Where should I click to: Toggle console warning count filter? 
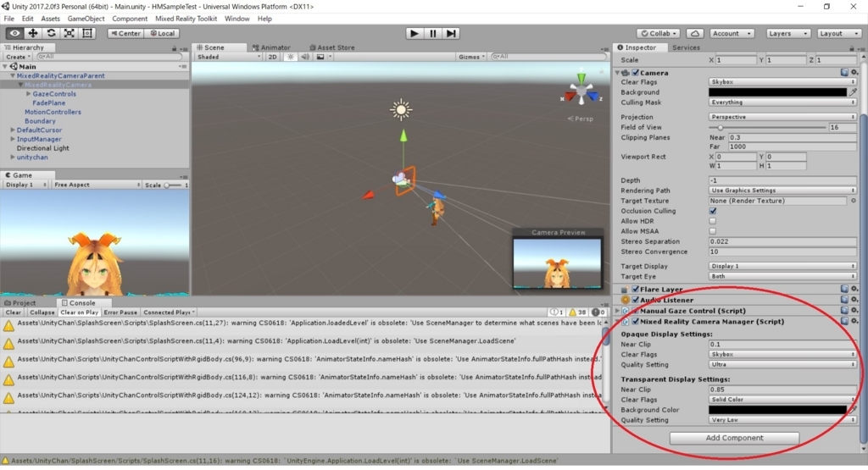pyautogui.click(x=576, y=312)
